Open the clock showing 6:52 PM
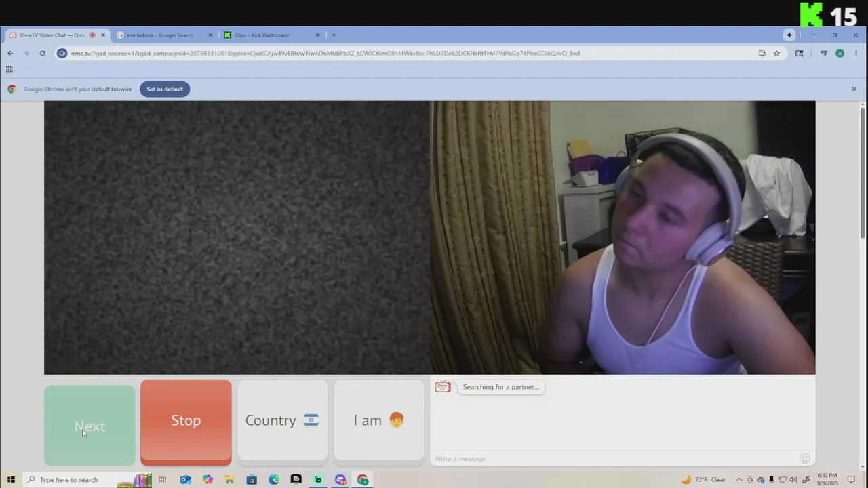The image size is (868, 488). [x=828, y=480]
